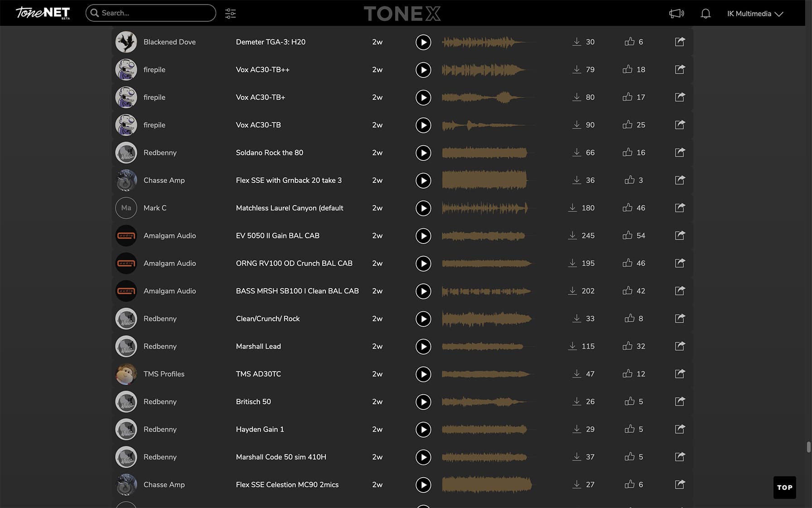Like the Matchless Laurel Canyon tone
The height and width of the screenshot is (508, 812).
[x=628, y=208]
